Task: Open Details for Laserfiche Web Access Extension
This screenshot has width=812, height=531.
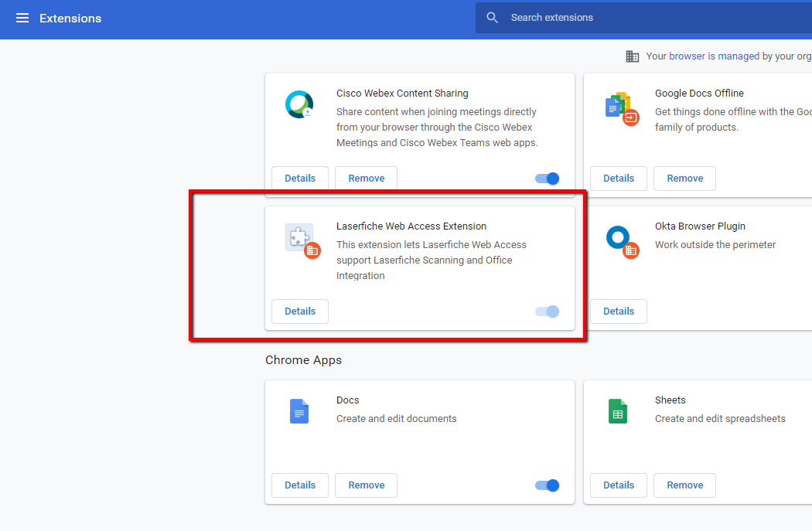Action: pyautogui.click(x=300, y=311)
